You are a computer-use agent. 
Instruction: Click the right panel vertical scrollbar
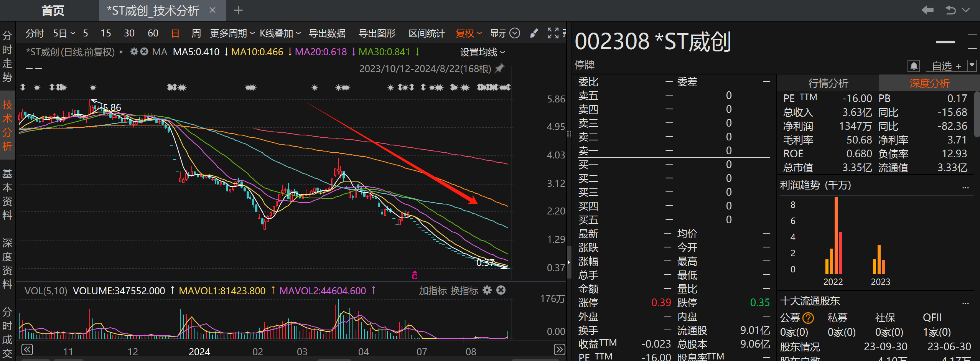[977, 114]
